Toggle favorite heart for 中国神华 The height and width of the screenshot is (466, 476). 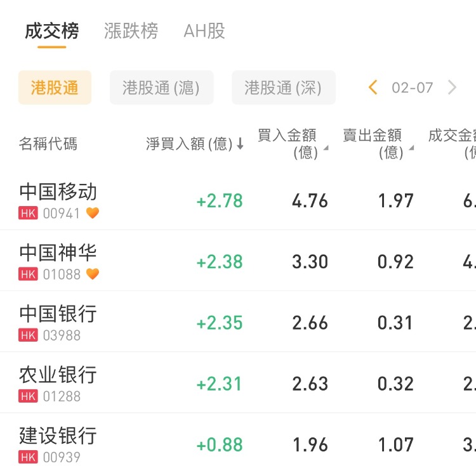(93, 274)
